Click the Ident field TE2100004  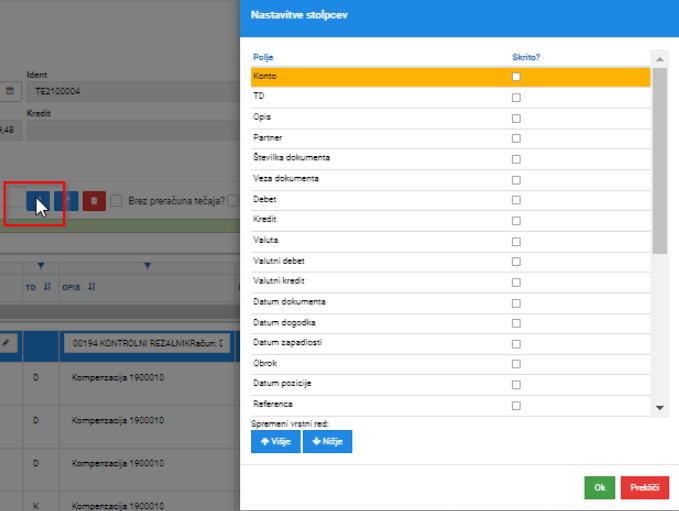click(x=133, y=91)
